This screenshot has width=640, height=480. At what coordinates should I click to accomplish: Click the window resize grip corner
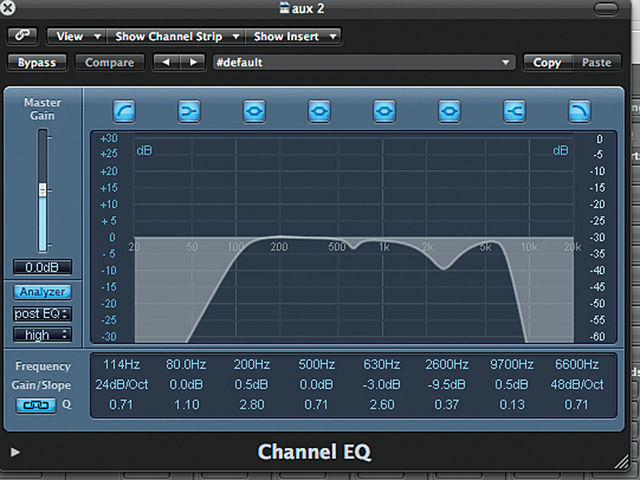pos(622,461)
